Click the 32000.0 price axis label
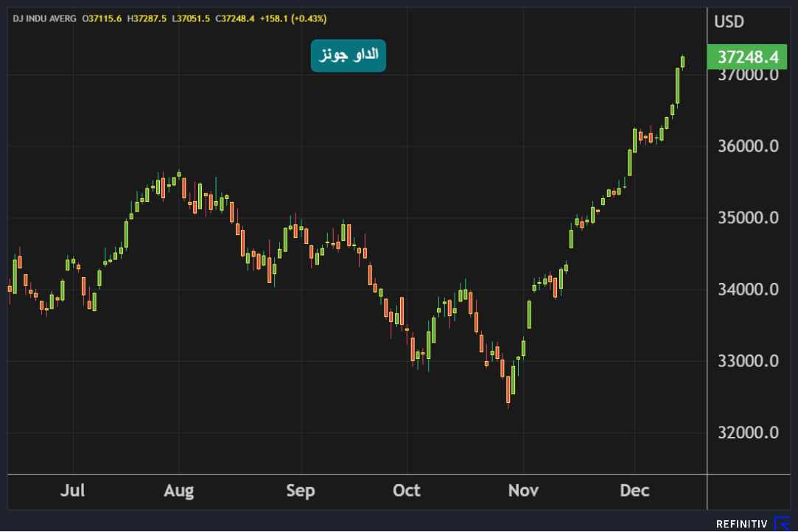The height and width of the screenshot is (532, 798). tap(746, 432)
